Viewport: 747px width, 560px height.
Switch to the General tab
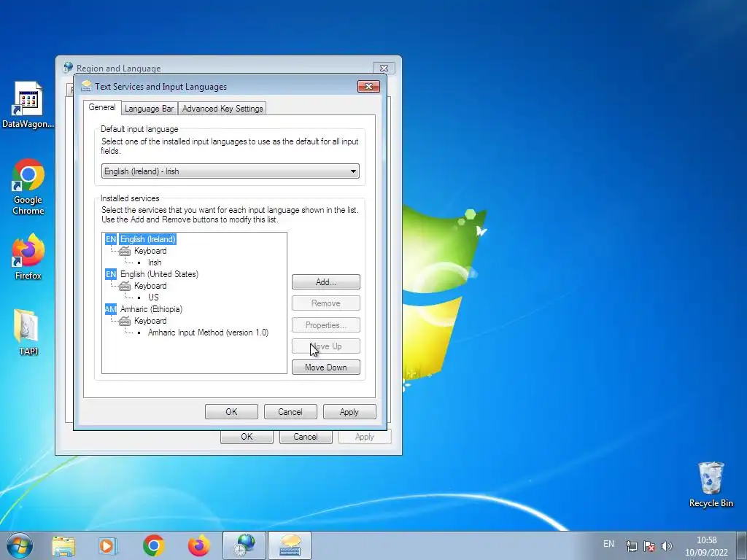102,108
